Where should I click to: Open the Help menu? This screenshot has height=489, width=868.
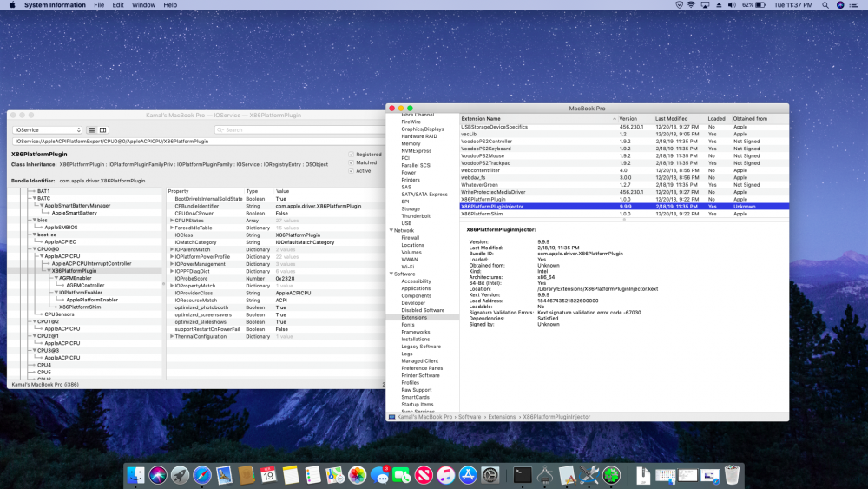click(x=170, y=5)
